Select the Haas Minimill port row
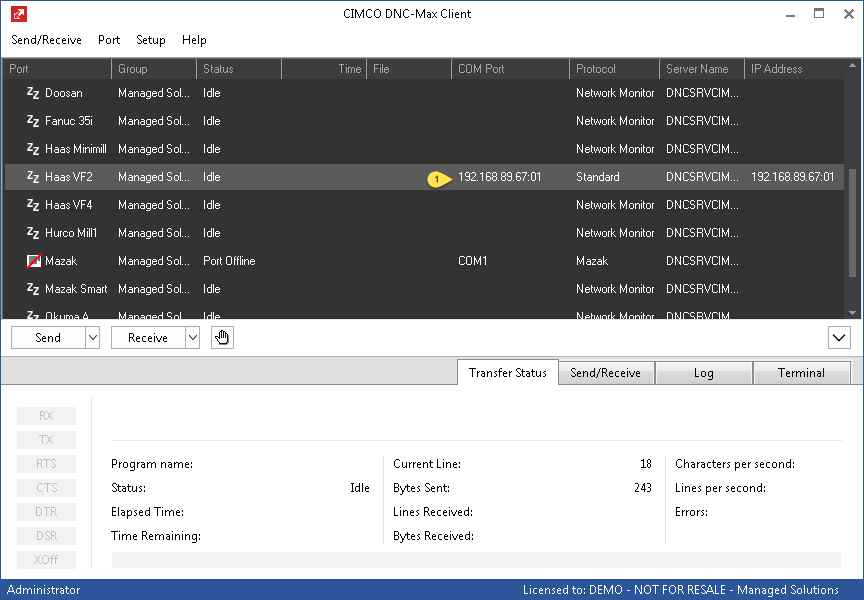864x600 pixels. pos(424,149)
